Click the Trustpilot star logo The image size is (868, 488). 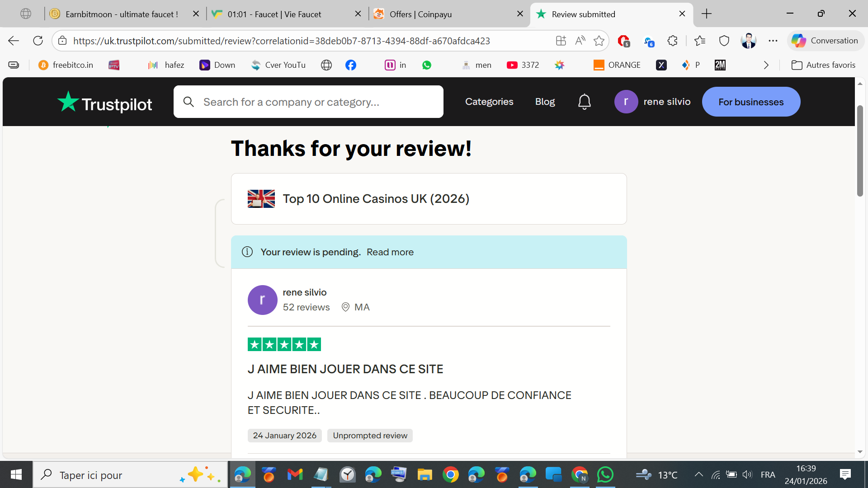68,102
